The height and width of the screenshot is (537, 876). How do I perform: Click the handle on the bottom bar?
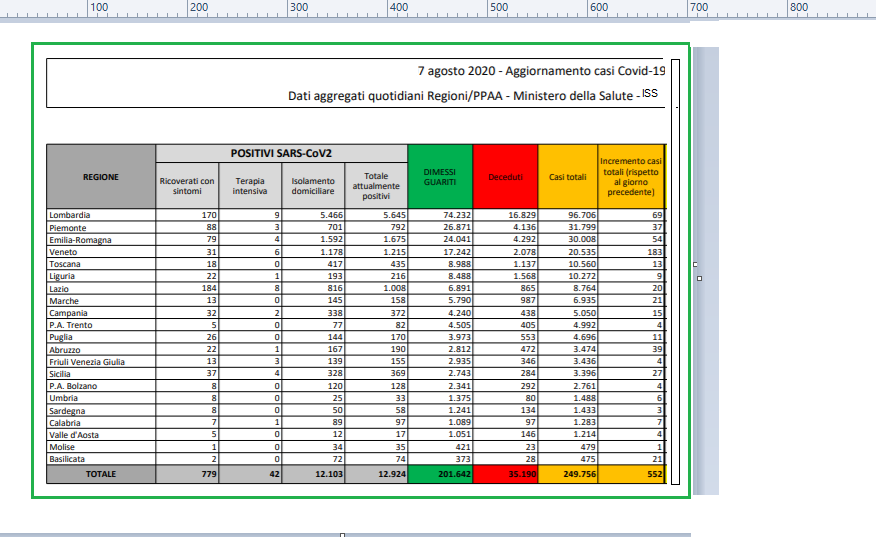[x=342, y=535]
